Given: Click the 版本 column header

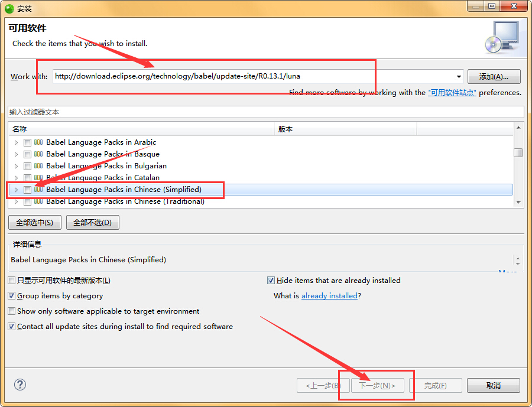Looking at the screenshot, I should tap(346, 129).
